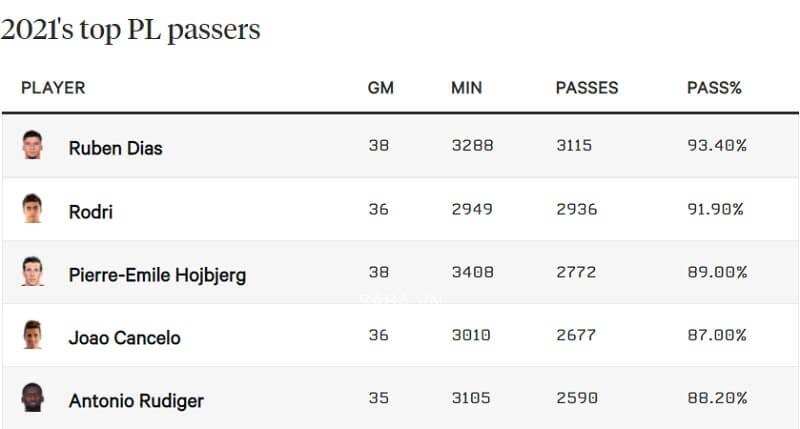
Task: Select Pierre-Emile Hojbjerg's avatar photo
Action: coord(33,271)
